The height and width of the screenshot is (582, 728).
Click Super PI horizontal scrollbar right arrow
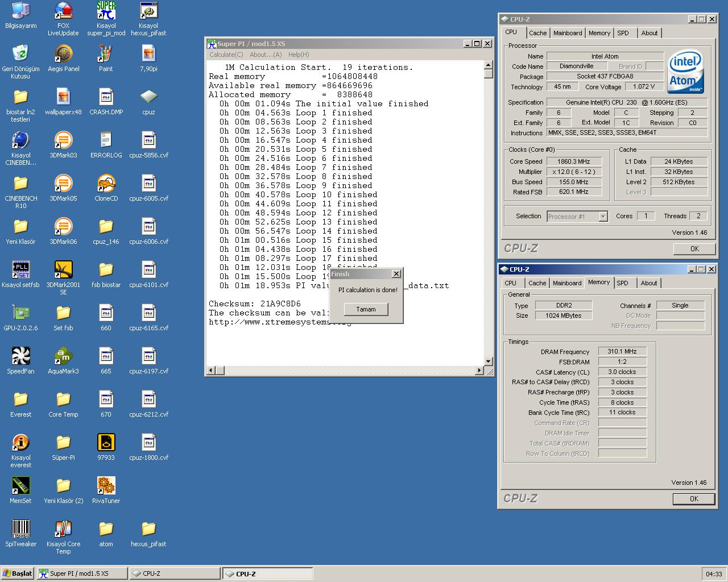479,371
